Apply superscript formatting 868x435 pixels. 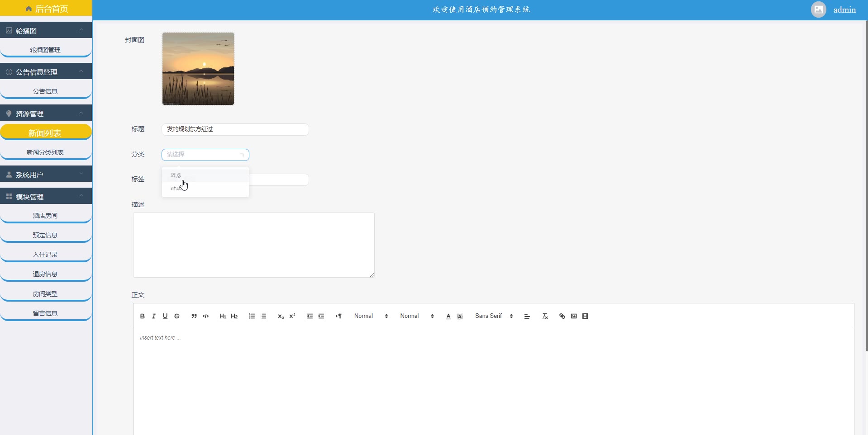(x=292, y=316)
